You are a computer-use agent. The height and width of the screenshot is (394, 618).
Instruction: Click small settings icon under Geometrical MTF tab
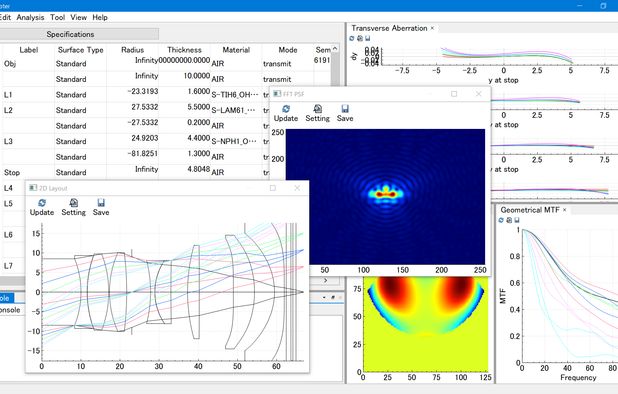[x=509, y=220]
